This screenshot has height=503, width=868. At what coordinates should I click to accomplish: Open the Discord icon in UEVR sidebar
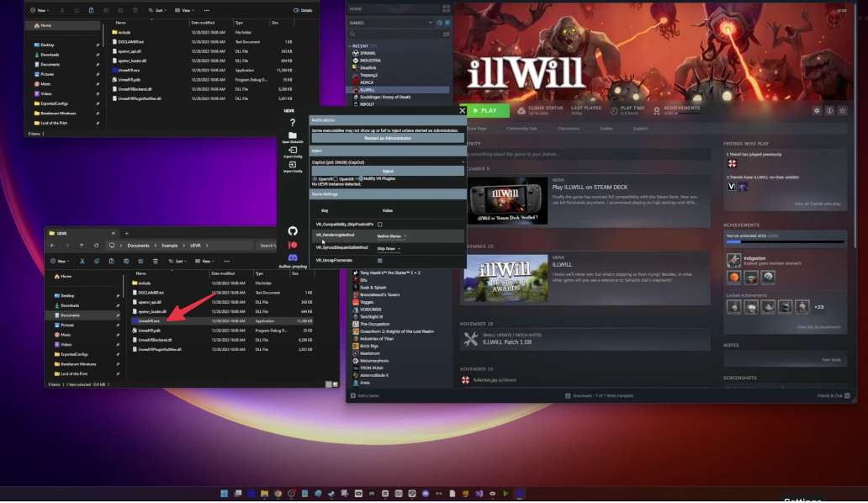coord(293,258)
